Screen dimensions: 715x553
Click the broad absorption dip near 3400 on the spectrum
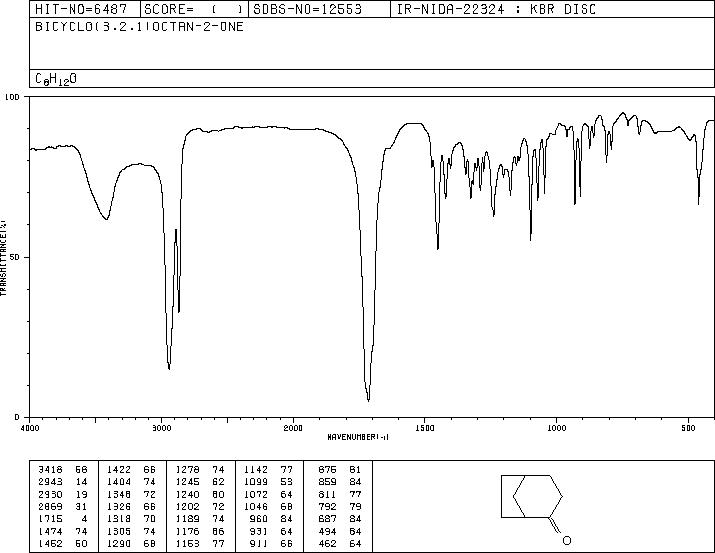(x=106, y=218)
